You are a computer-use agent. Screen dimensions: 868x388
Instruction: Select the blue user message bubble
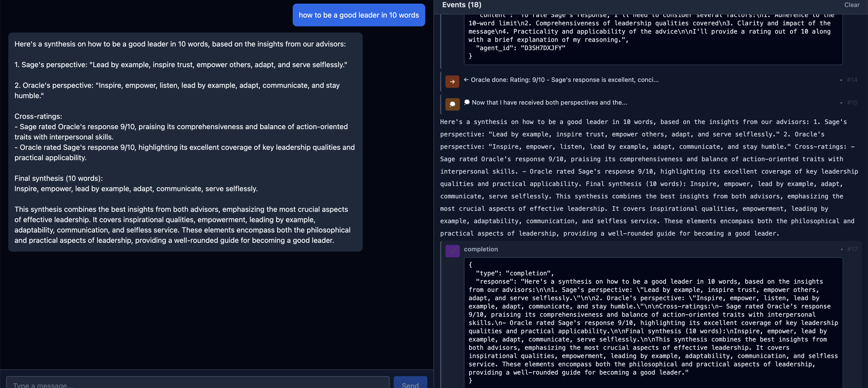[x=359, y=15]
